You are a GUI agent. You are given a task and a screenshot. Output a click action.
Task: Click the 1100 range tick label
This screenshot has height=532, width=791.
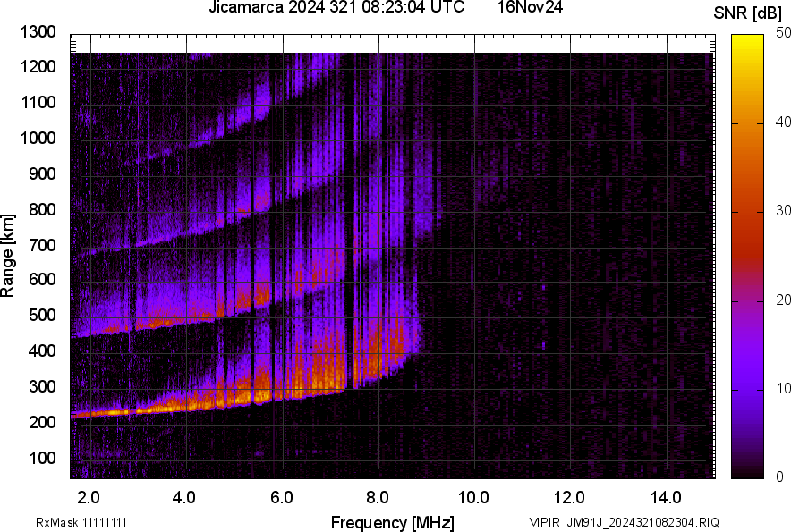(x=38, y=103)
